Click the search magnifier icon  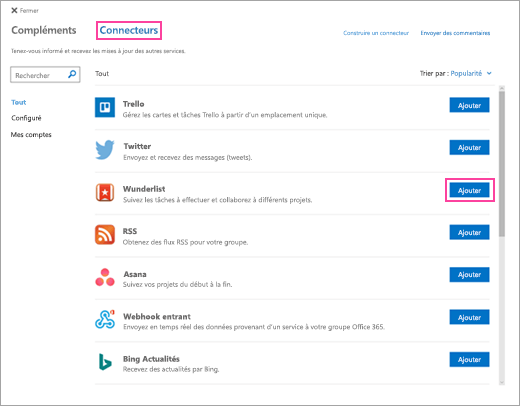(x=72, y=74)
